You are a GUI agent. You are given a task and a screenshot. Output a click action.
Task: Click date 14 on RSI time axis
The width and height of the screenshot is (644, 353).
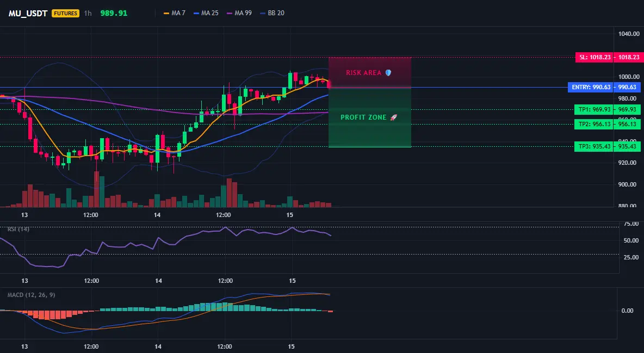158,281
